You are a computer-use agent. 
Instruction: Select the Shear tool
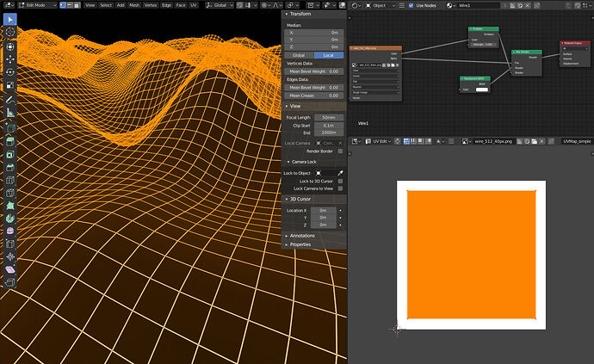pos(10,269)
